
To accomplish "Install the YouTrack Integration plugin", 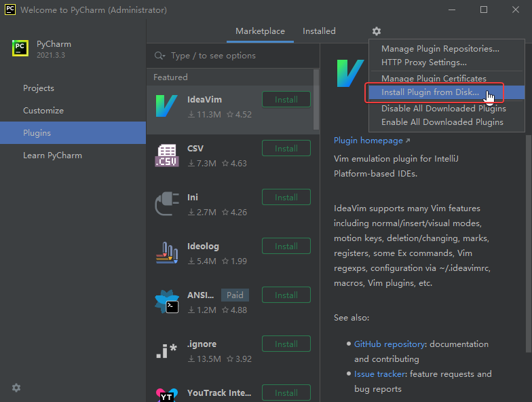I will 286,392.
